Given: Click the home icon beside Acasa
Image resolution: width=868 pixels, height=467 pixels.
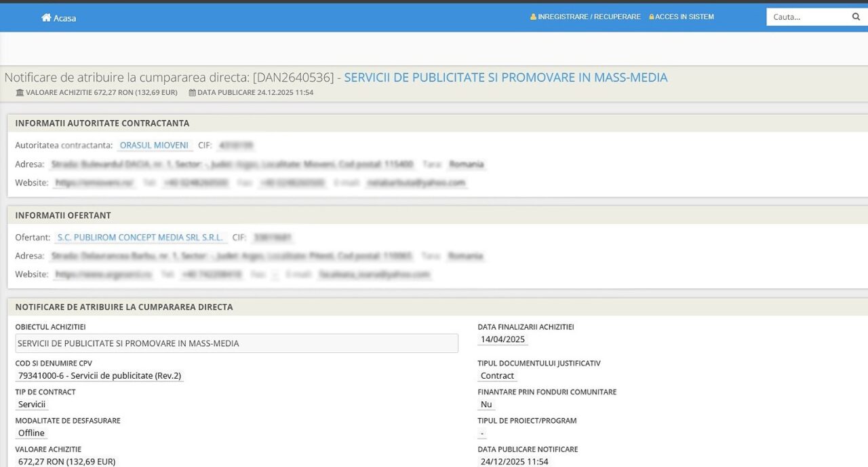Looking at the screenshot, I should click(x=46, y=18).
